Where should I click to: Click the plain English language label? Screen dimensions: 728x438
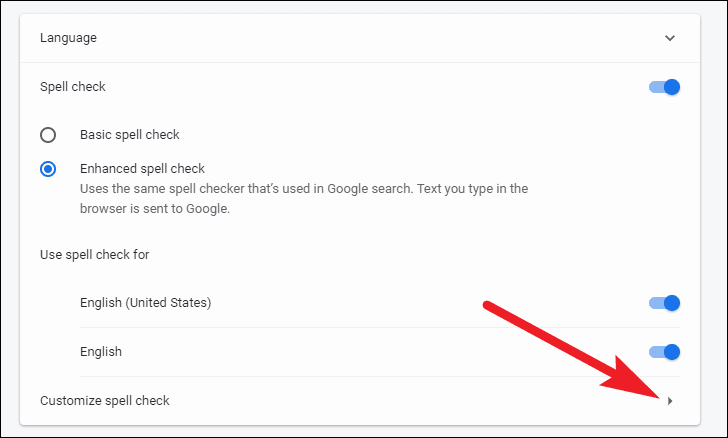(x=101, y=352)
